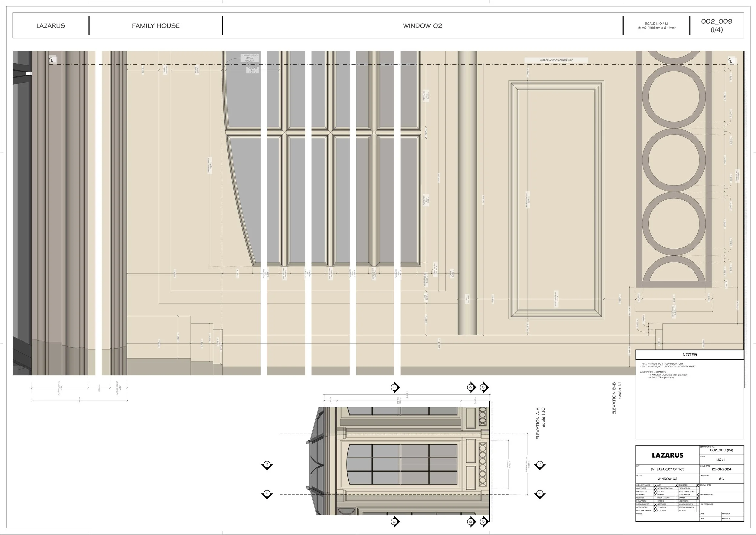Click the J M MOULDING M25 A callout

(249, 58)
